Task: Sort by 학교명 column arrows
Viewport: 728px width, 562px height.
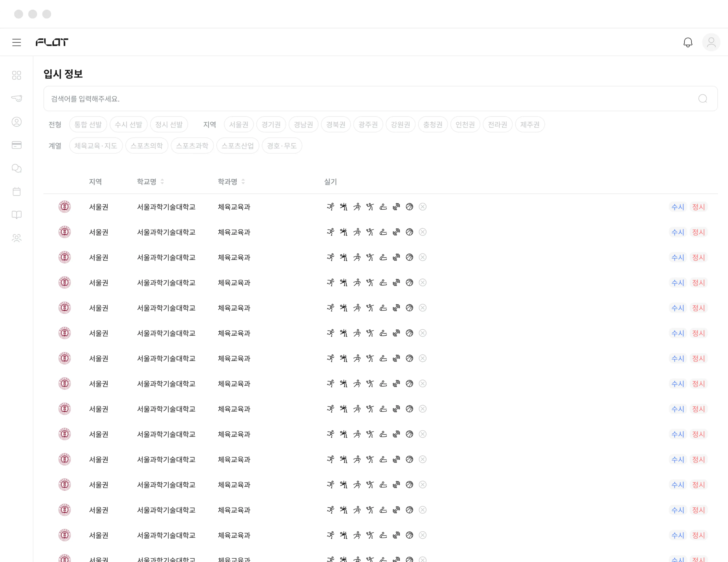Action: [162, 182]
